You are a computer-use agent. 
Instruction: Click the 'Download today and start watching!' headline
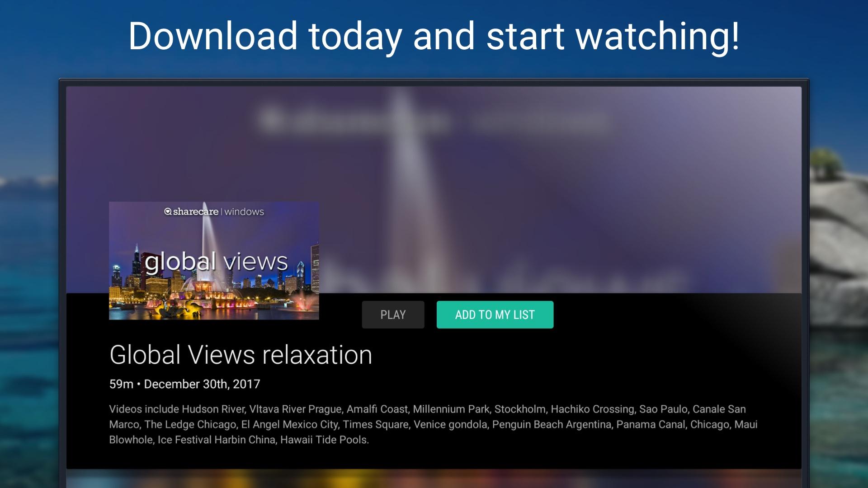tap(433, 36)
